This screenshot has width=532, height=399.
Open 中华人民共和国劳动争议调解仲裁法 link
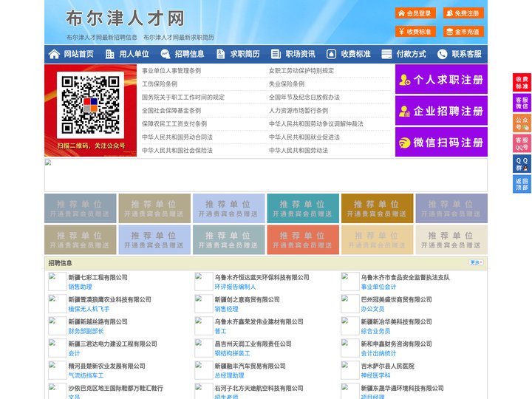(x=316, y=123)
